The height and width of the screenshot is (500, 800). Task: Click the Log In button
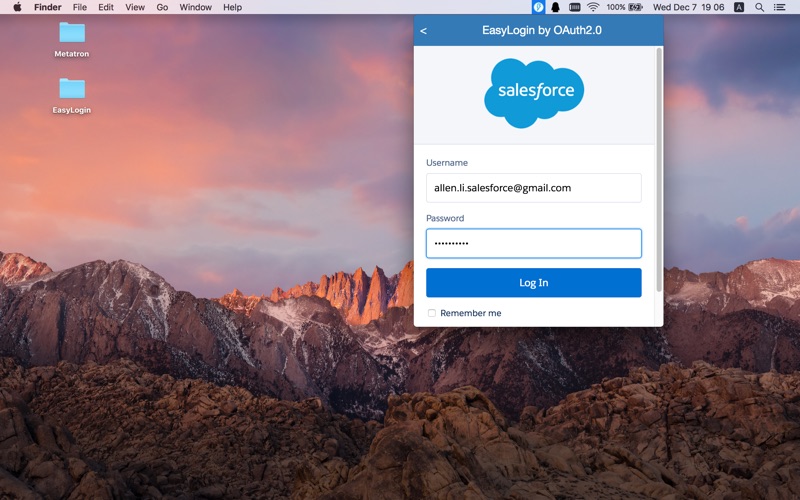(x=534, y=283)
